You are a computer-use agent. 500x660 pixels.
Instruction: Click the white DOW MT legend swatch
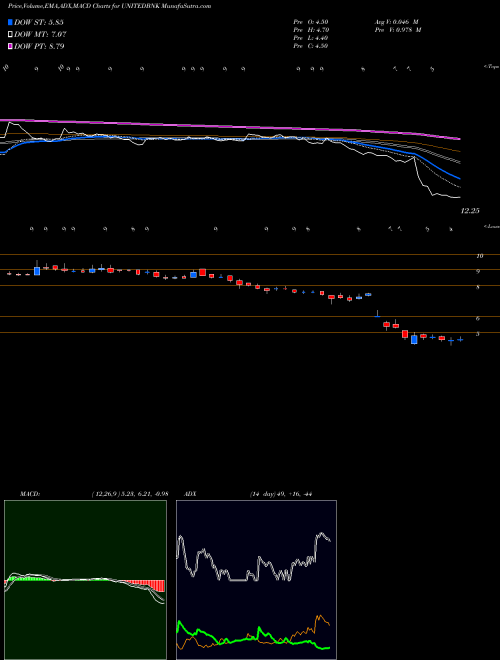[10, 34]
